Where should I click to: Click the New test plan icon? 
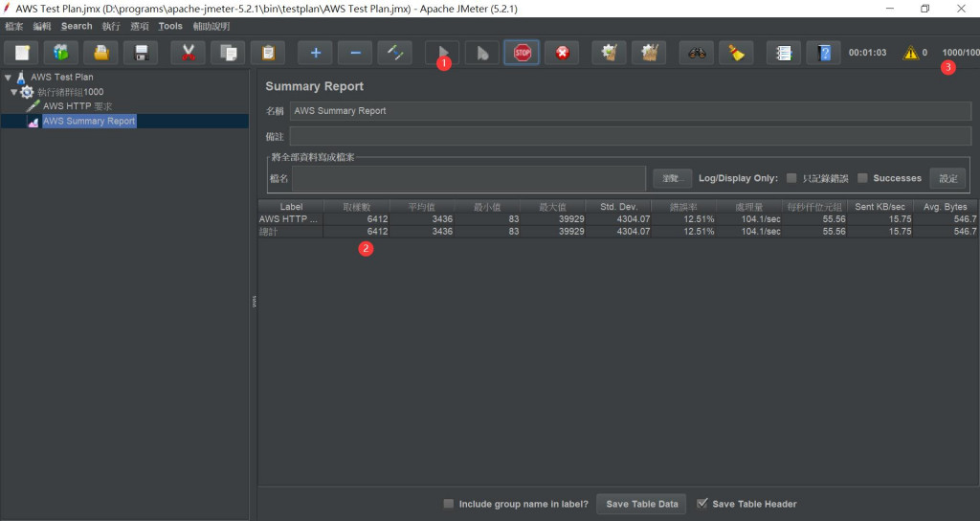[22, 54]
